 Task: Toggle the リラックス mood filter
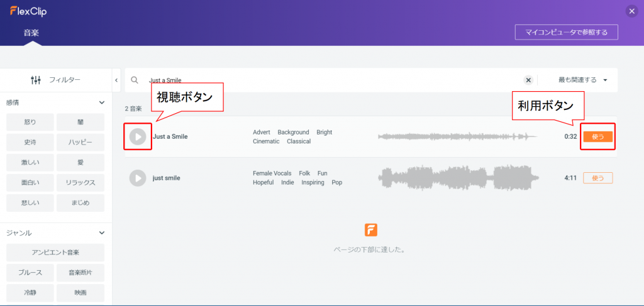click(80, 183)
